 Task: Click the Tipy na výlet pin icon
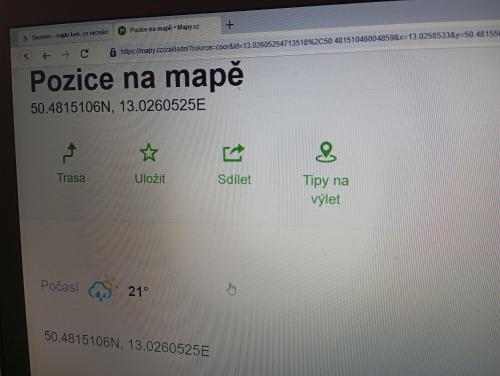tap(326, 152)
